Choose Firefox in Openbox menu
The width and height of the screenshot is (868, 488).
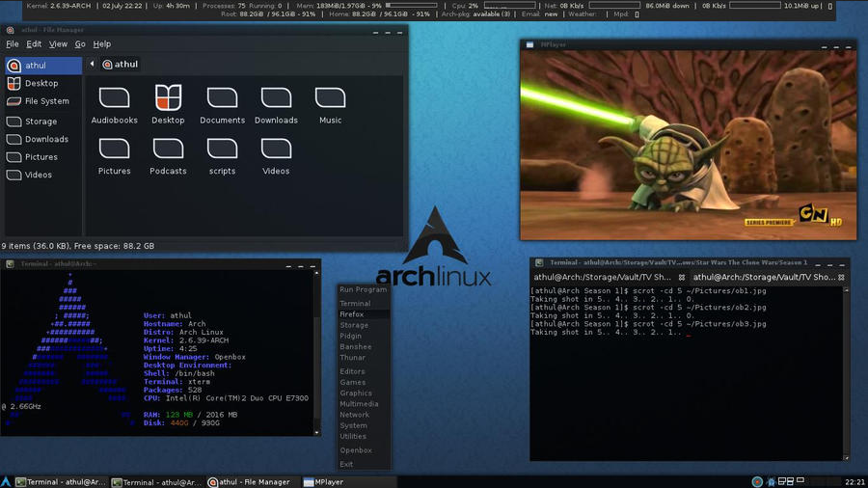[364, 314]
